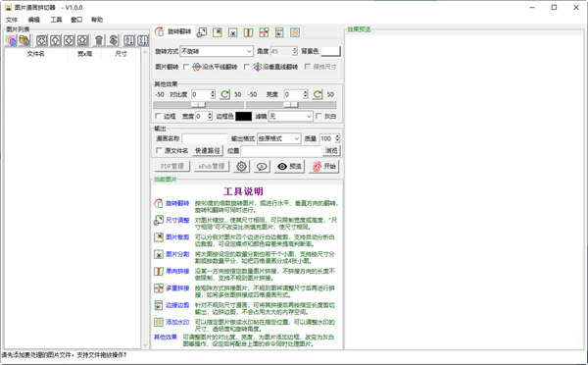Click 添加水印 link in tool description

[177, 322]
